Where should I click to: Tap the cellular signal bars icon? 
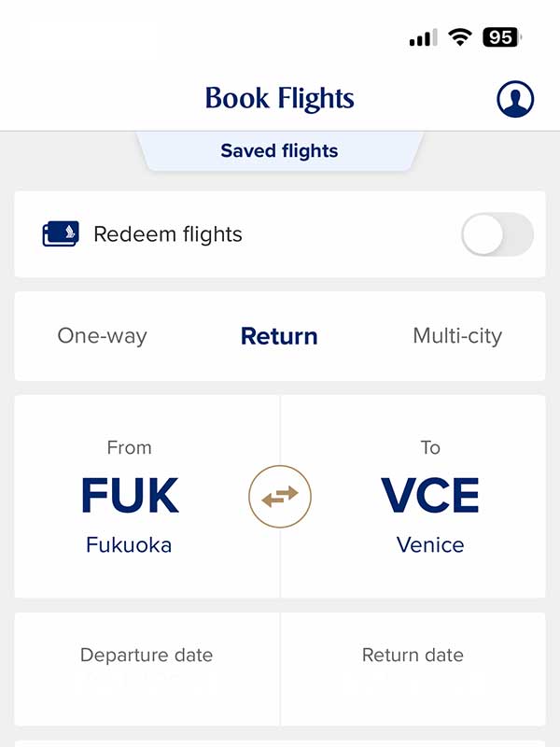(x=423, y=37)
